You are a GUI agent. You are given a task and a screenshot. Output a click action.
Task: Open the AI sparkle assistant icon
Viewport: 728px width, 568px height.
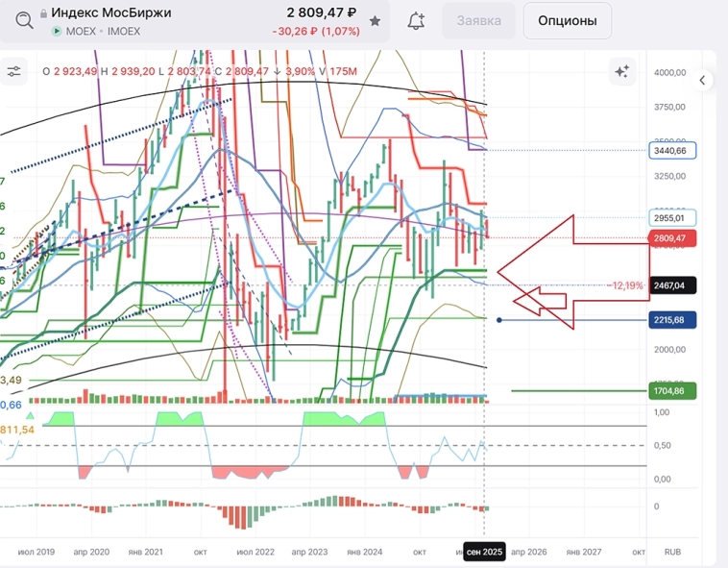621,71
